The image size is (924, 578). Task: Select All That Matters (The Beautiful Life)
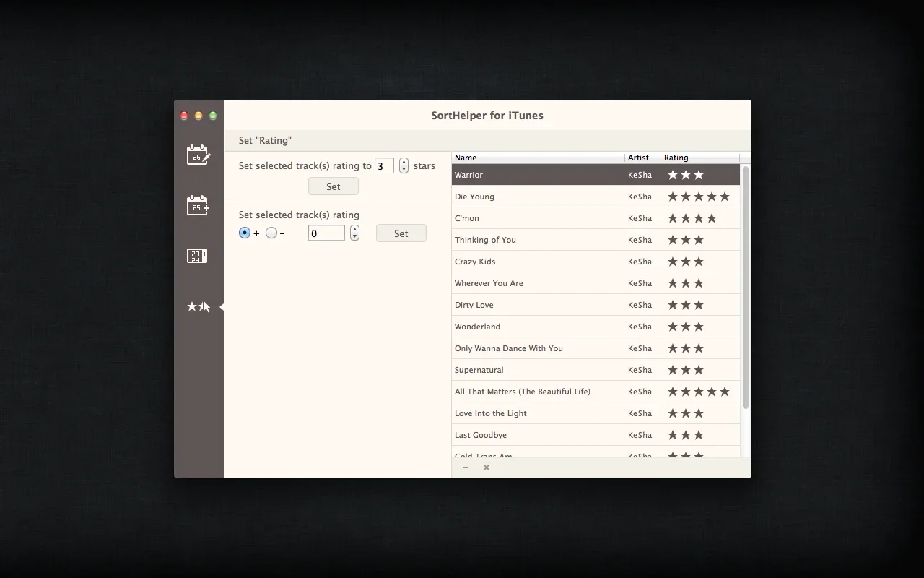[x=596, y=392]
